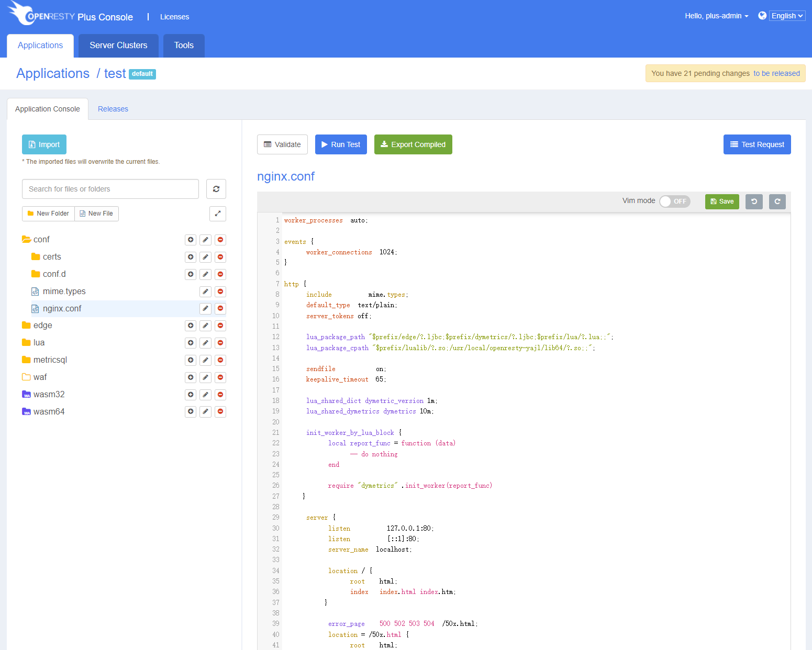
Task: Open the Licenses menu link
Action: (174, 17)
